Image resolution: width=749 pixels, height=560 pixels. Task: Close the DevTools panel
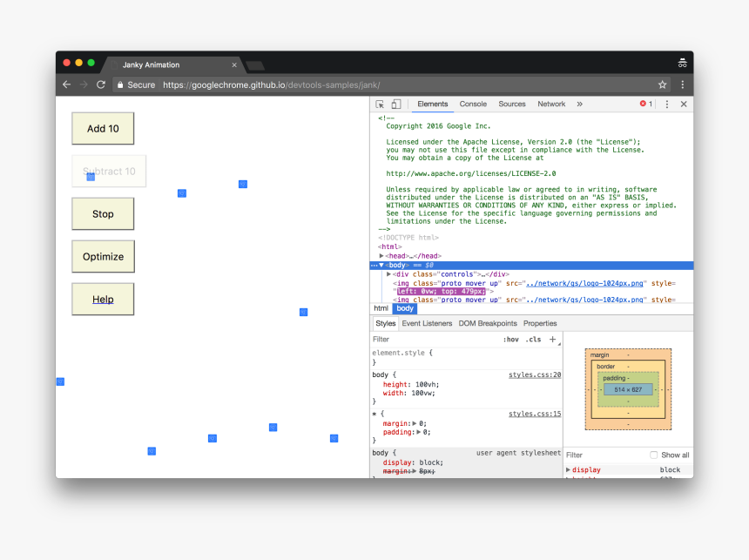[x=684, y=105]
